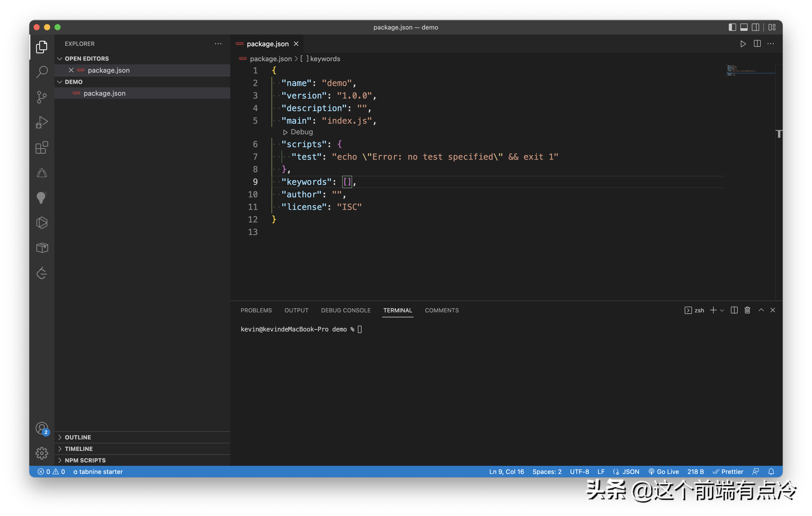The width and height of the screenshot is (812, 516).
Task: Toggle bottom panel layout button
Action: point(744,27)
